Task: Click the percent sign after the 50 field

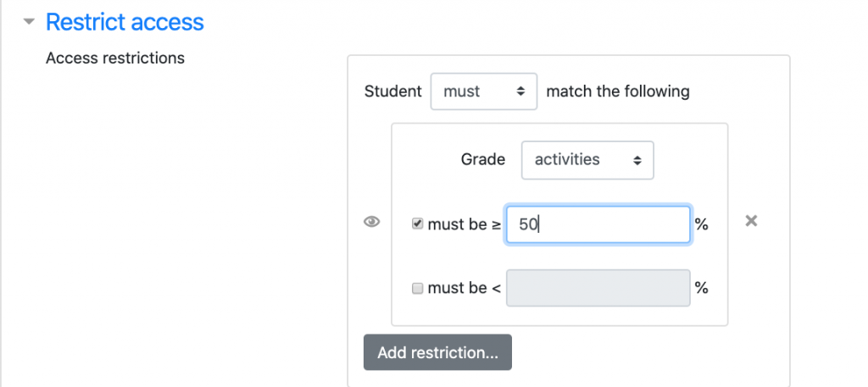Action: (x=701, y=224)
